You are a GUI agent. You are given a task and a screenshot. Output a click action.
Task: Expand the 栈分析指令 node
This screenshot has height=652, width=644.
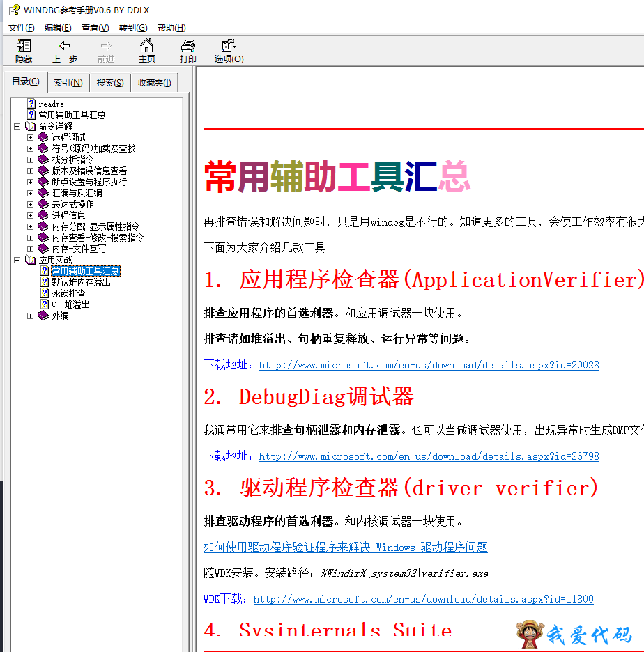tap(31, 160)
